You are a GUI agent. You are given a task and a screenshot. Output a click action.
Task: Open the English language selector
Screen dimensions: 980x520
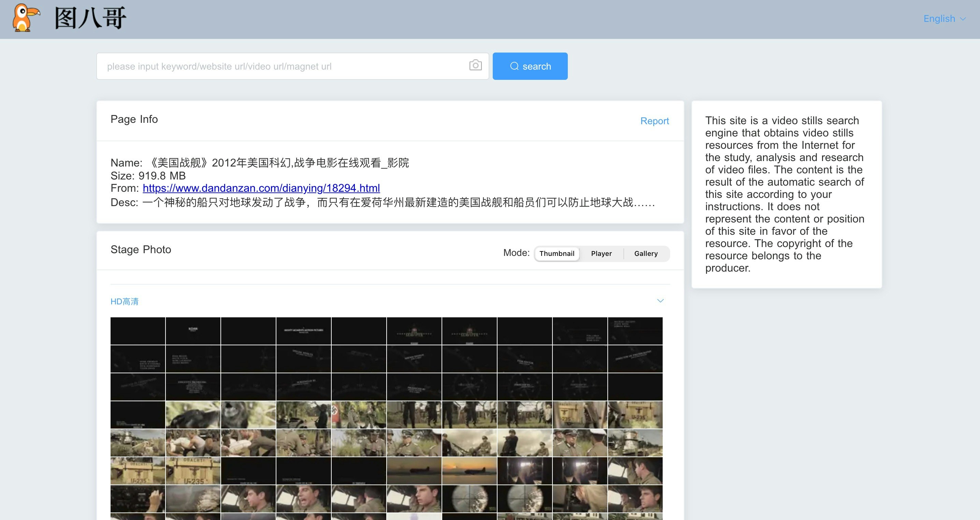(x=939, y=19)
